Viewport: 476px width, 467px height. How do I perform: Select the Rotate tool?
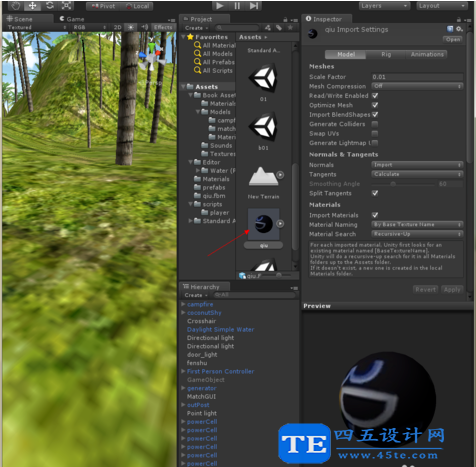(50, 6)
